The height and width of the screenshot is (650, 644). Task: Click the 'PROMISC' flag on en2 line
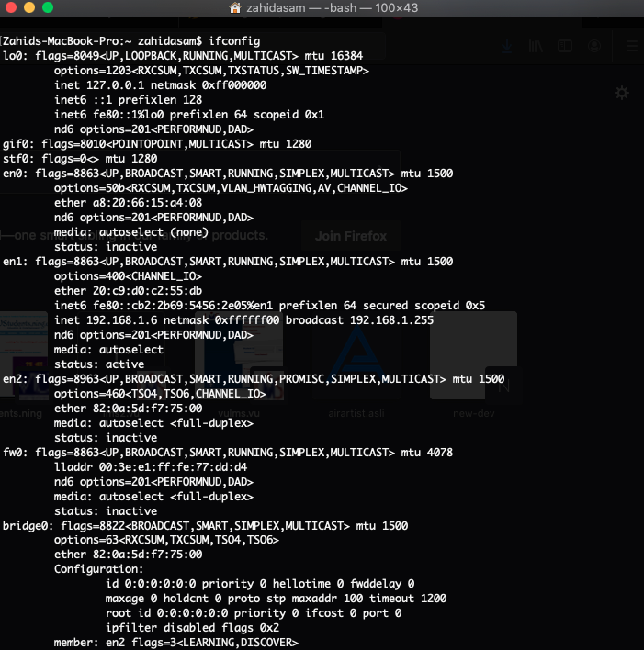pos(301,379)
